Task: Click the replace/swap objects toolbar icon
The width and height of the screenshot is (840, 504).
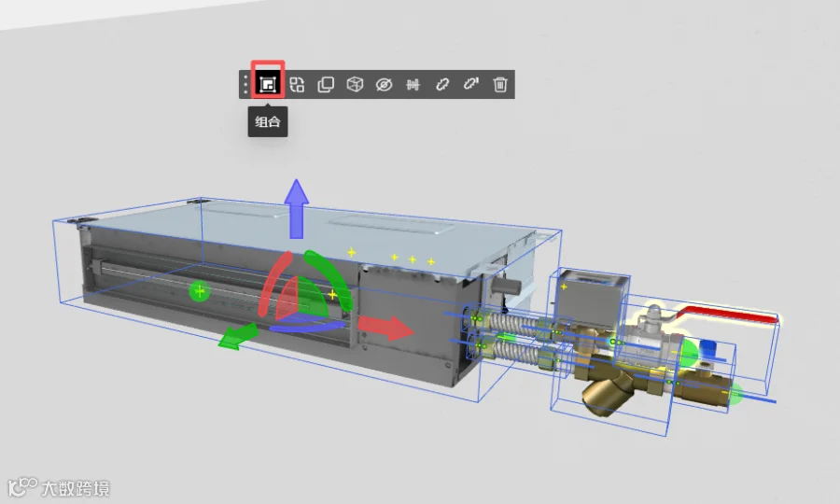Action: coord(297,84)
